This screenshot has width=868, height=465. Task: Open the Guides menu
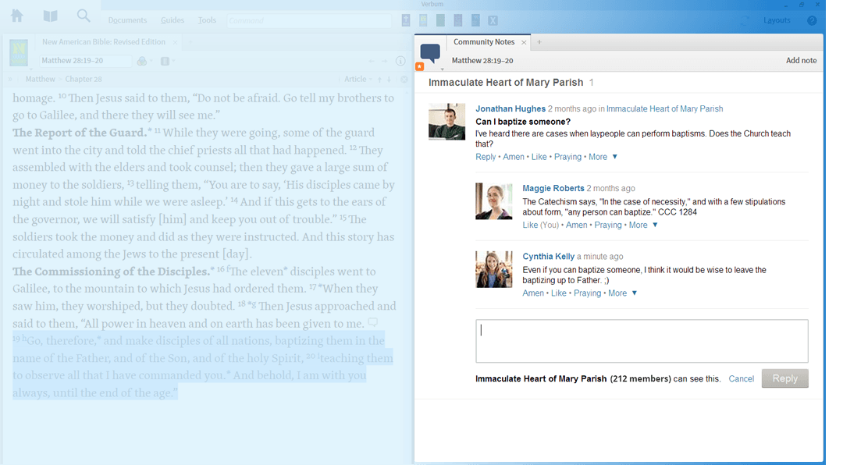[173, 20]
